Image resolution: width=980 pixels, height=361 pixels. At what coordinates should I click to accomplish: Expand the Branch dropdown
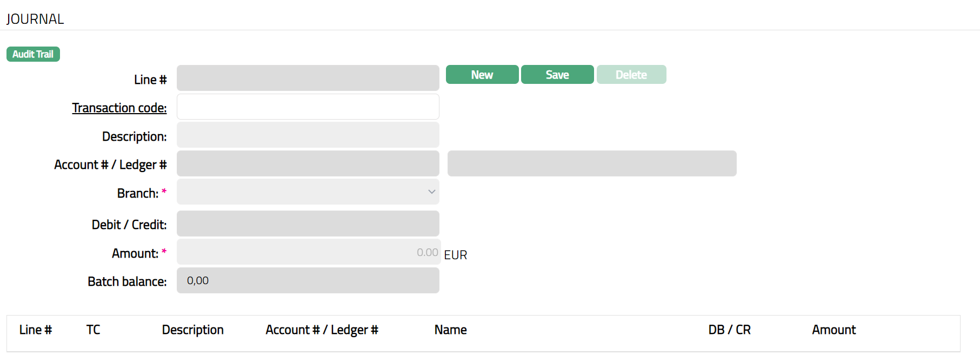(308, 192)
